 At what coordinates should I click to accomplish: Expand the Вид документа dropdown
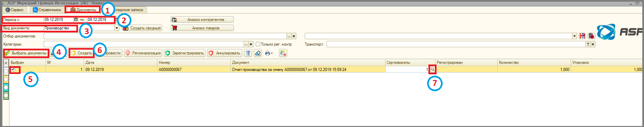117,28
